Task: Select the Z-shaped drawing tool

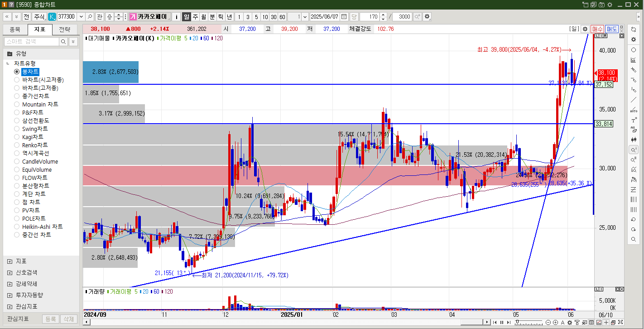Action: click(x=634, y=189)
